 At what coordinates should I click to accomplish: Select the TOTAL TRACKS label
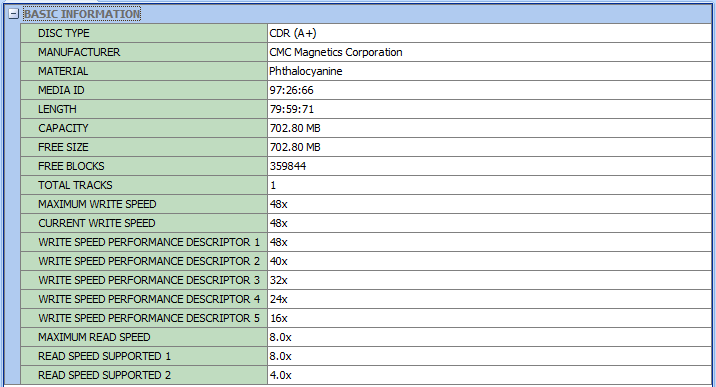coord(75,185)
